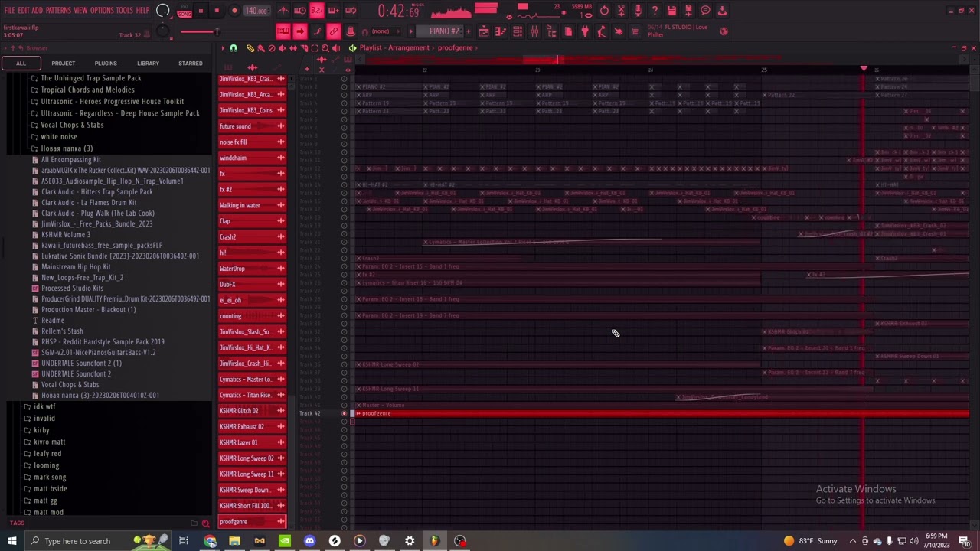Open the FILE menu
The height and width of the screenshot is (551, 980).
click(9, 11)
